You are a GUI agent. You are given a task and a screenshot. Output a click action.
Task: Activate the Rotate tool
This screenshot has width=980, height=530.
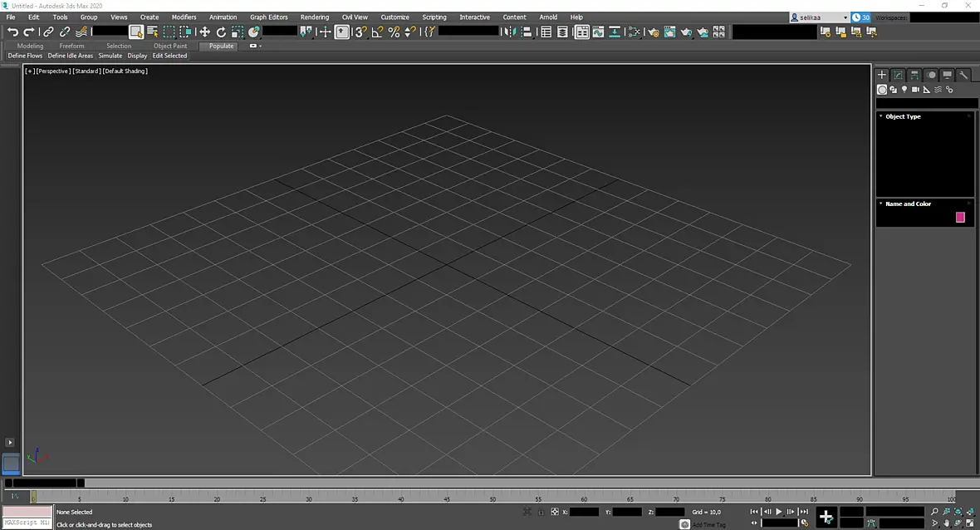221,32
